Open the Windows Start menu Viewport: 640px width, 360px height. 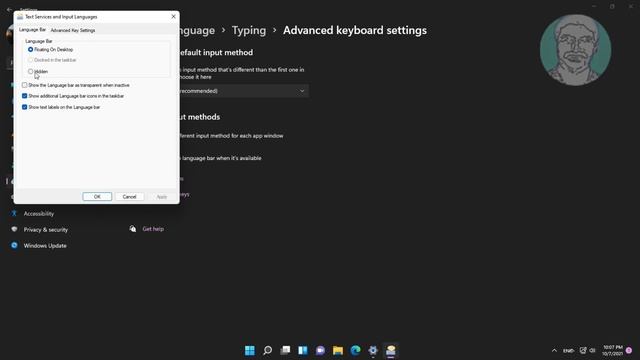250,350
